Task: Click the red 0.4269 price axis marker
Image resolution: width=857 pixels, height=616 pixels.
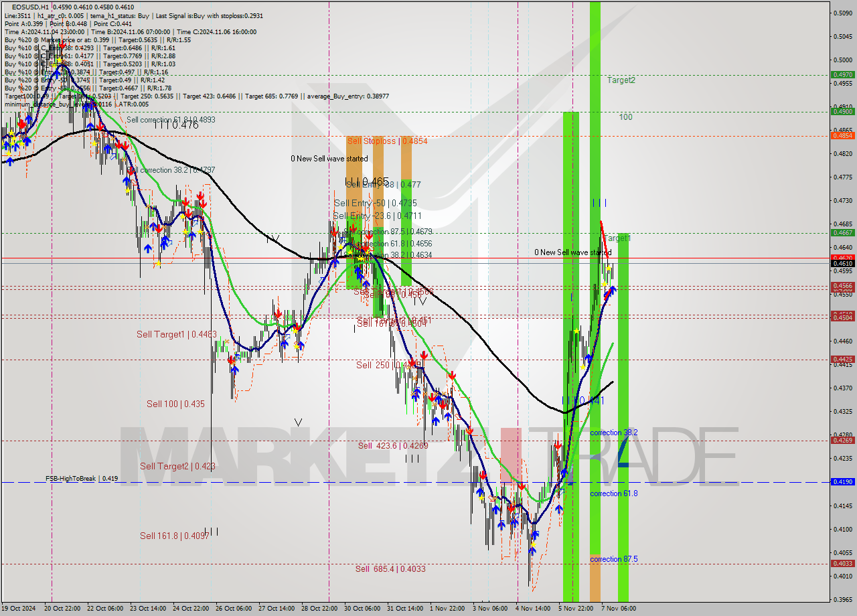Action: click(x=842, y=441)
